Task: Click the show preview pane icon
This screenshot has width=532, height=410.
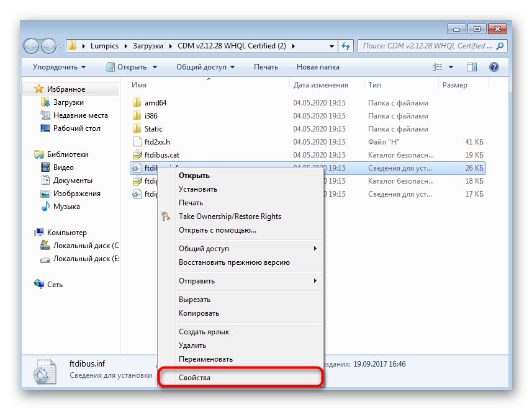Action: tap(472, 66)
